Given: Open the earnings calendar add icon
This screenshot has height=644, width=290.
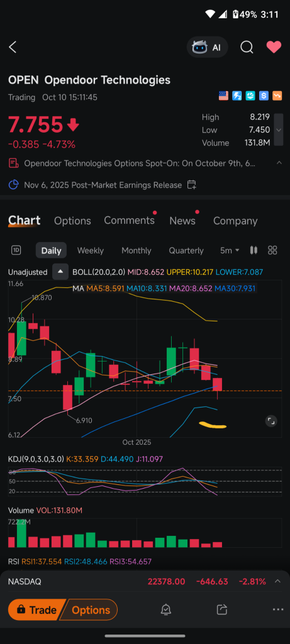Looking at the screenshot, I should 191,185.
